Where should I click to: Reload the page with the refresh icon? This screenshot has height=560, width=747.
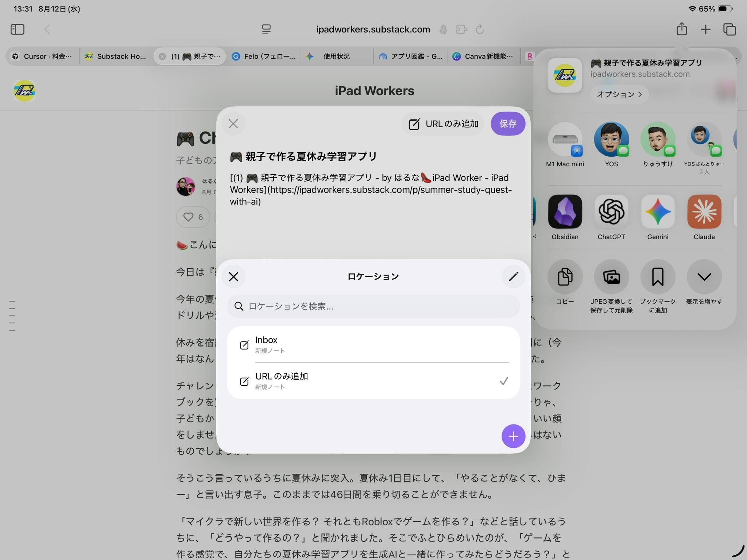pyautogui.click(x=480, y=29)
